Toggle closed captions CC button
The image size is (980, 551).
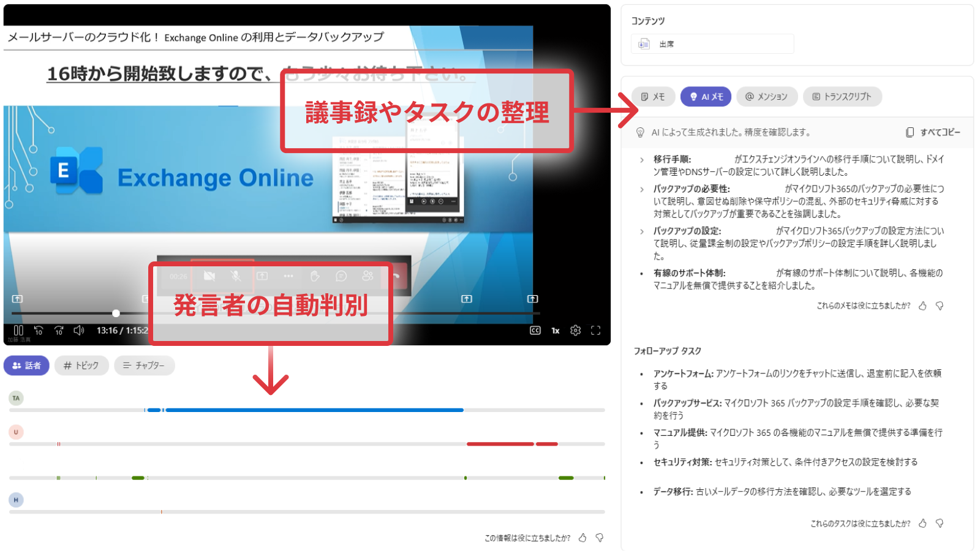tap(535, 331)
